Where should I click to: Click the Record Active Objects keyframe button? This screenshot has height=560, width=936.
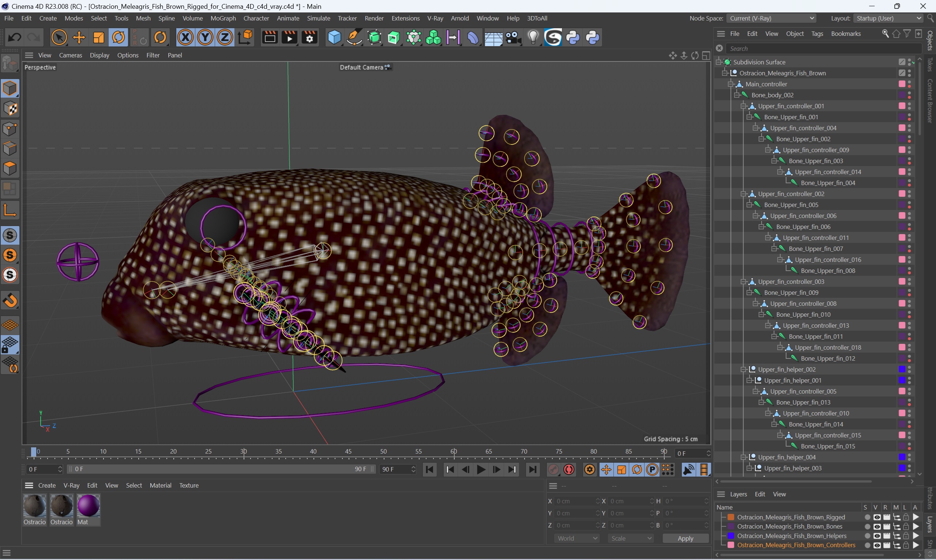click(553, 469)
